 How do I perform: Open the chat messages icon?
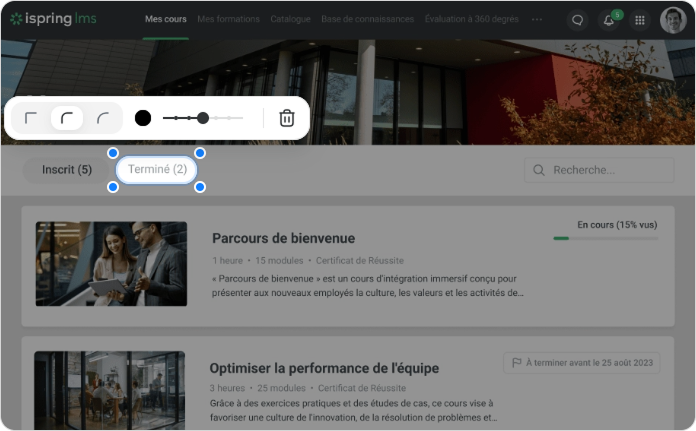(577, 20)
